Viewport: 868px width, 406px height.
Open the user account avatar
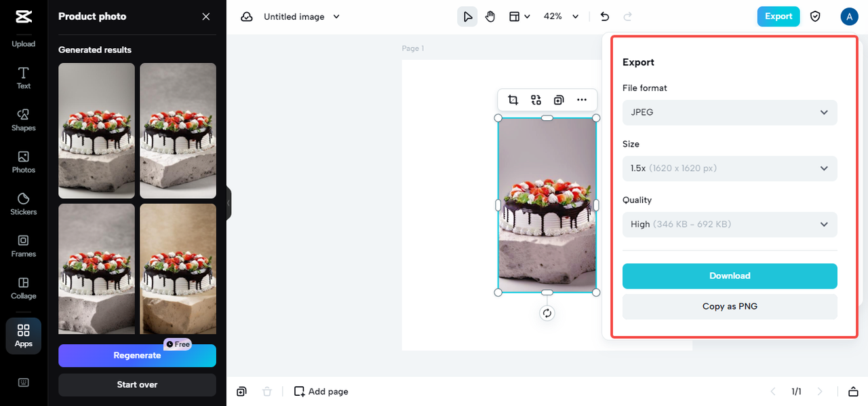tap(849, 16)
